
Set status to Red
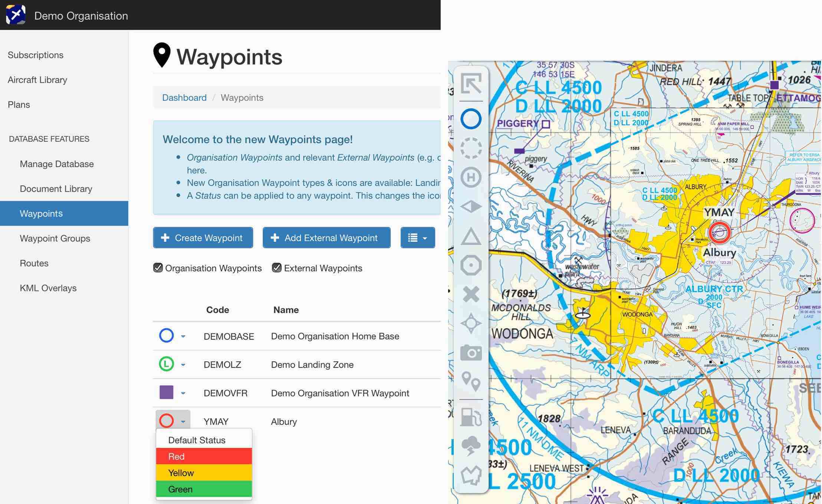204,456
